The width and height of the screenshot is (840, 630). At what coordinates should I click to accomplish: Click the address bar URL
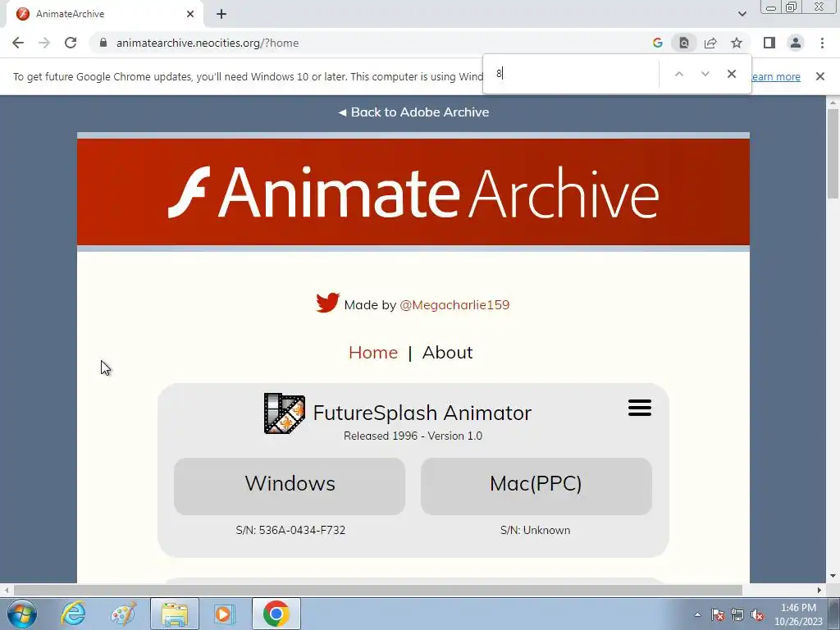208,43
